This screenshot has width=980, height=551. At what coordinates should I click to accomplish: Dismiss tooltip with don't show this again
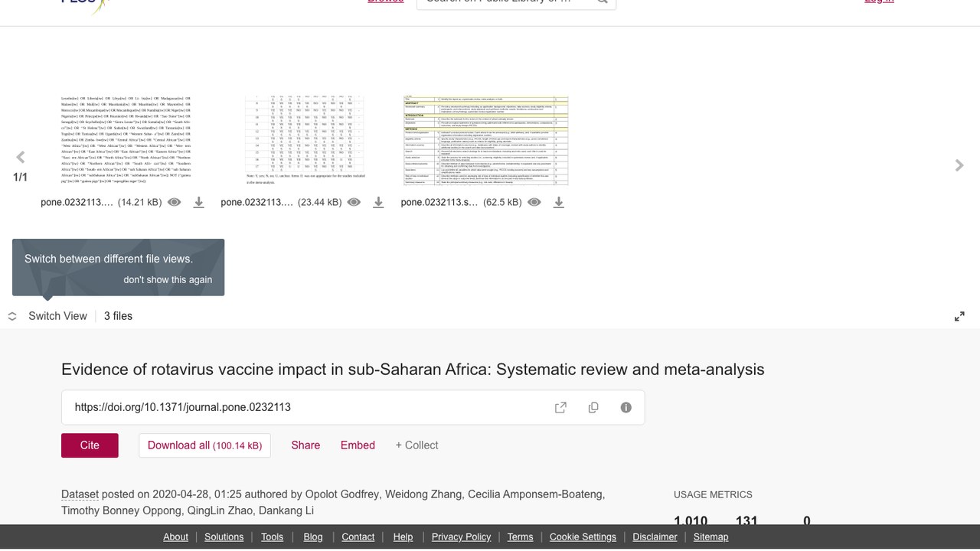tap(168, 279)
